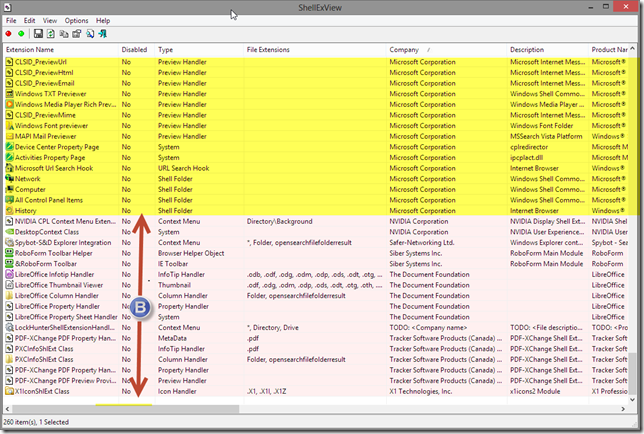Click the vertical scrollbar down arrow

(x=632, y=400)
